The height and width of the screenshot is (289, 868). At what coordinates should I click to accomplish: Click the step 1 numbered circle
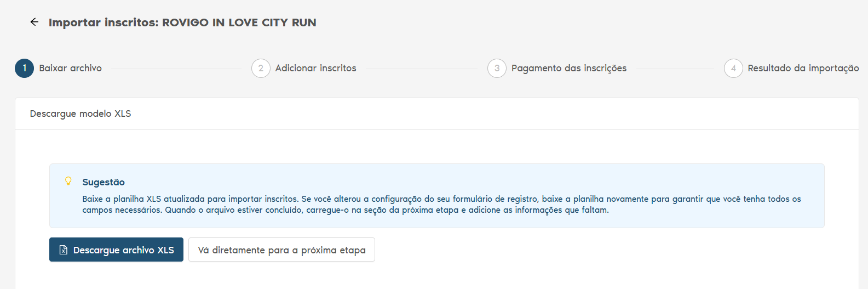pos(24,69)
